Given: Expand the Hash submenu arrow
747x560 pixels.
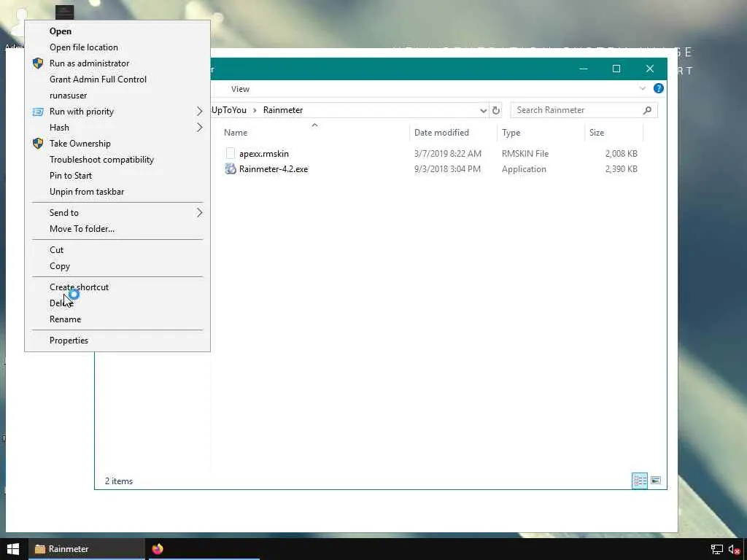Looking at the screenshot, I should pyautogui.click(x=199, y=128).
